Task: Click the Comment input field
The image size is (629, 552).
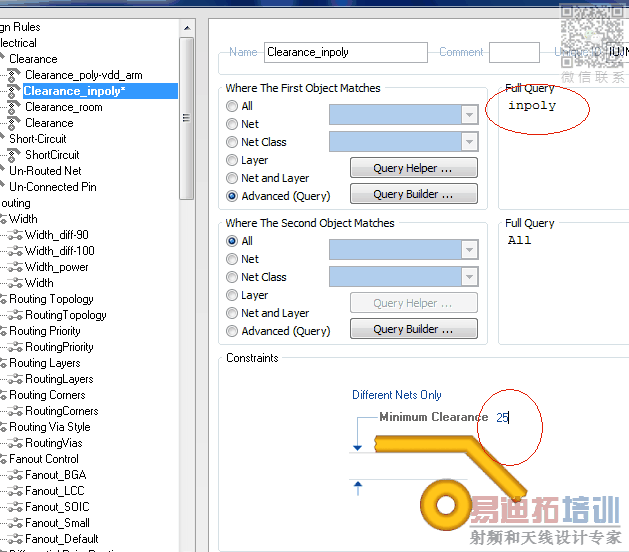Action: tap(514, 53)
